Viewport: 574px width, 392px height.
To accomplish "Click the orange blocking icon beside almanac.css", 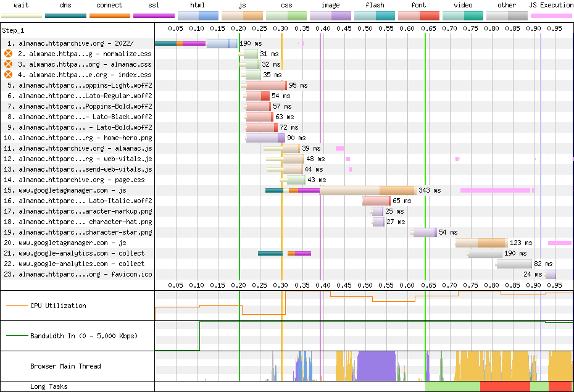I will [8, 64].
